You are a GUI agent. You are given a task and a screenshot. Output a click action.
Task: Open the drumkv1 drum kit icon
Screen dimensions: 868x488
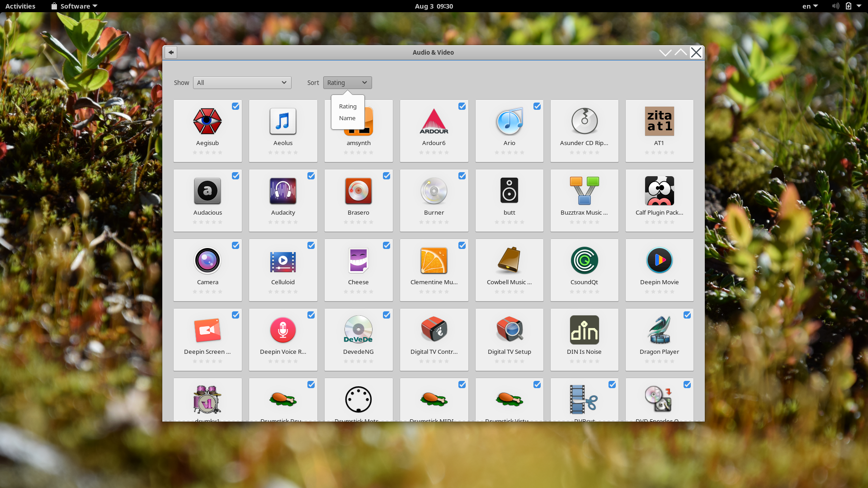coord(208,399)
